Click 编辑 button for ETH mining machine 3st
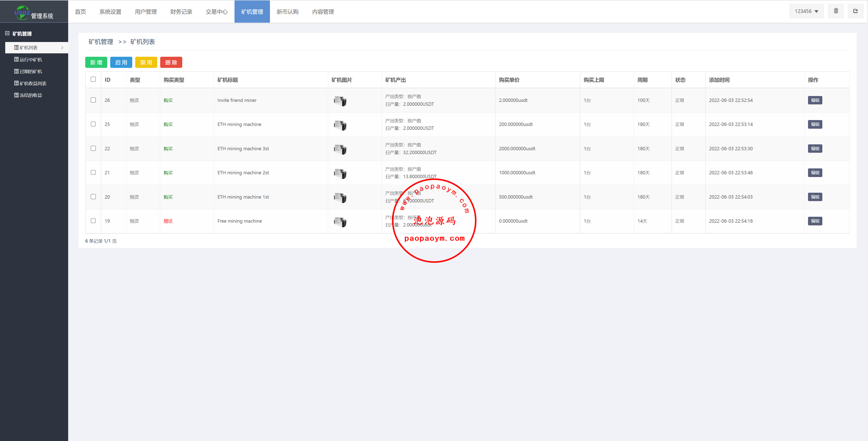The height and width of the screenshot is (441, 868). coord(815,148)
